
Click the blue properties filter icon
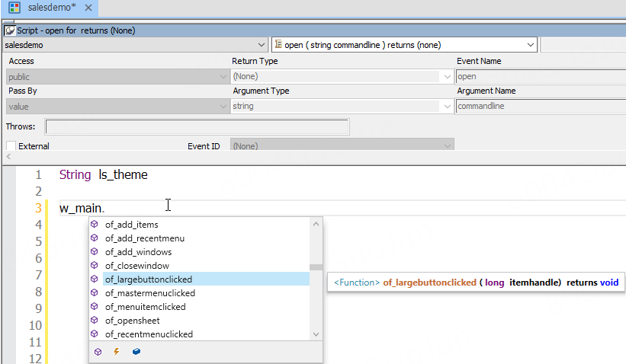(x=136, y=352)
